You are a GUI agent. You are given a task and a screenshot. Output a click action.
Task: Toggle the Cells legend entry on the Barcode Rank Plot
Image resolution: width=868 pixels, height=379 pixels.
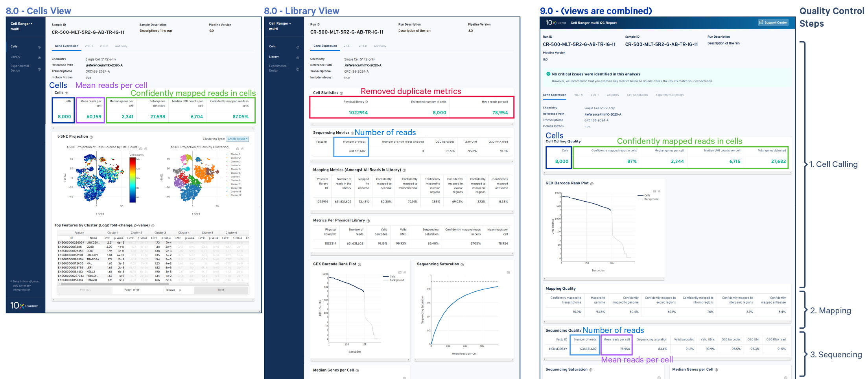[x=647, y=195]
